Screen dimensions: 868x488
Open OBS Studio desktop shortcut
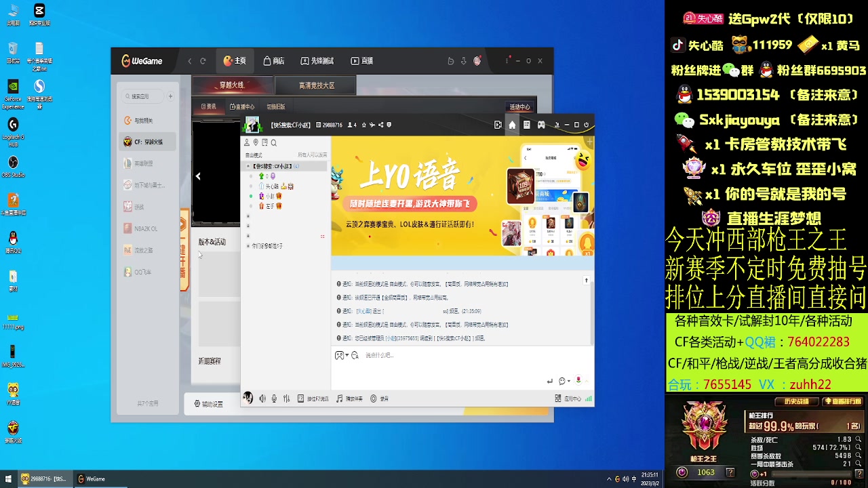point(12,167)
